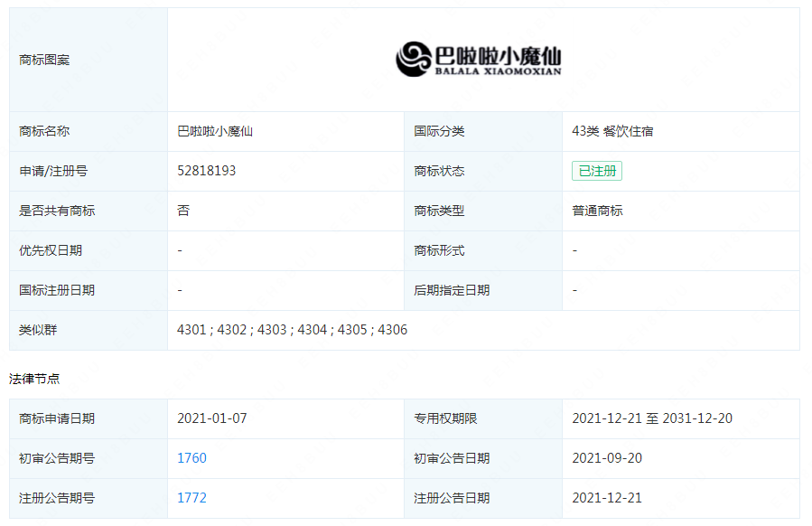Click the 国际分类 label
This screenshot has height=526, width=812.
pyautogui.click(x=439, y=131)
